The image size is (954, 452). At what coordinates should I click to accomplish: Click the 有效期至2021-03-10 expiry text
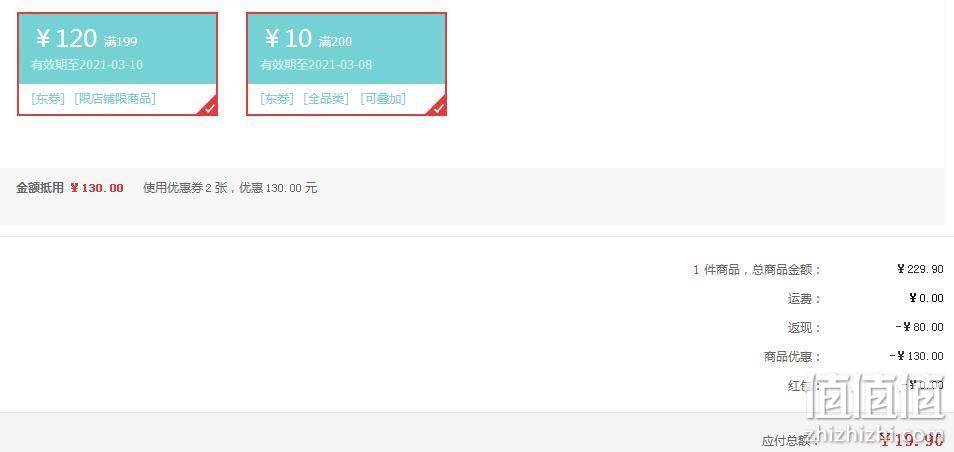(x=87, y=64)
